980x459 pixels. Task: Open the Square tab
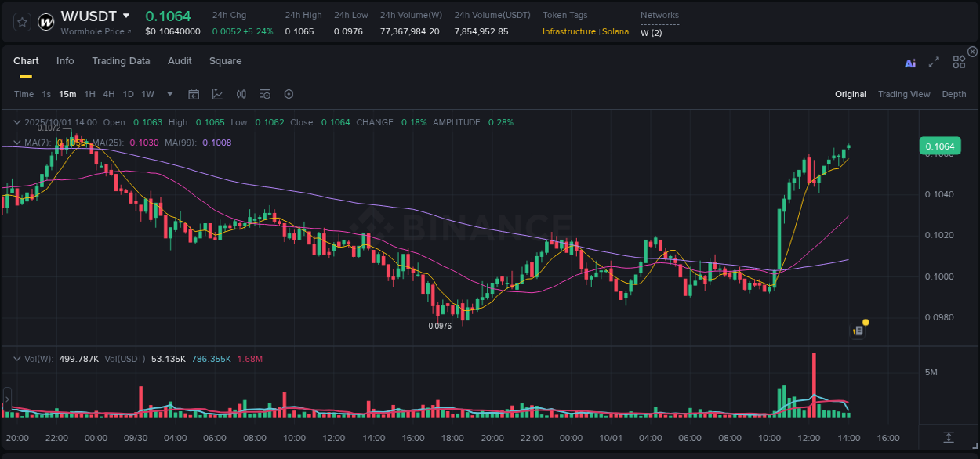[225, 61]
